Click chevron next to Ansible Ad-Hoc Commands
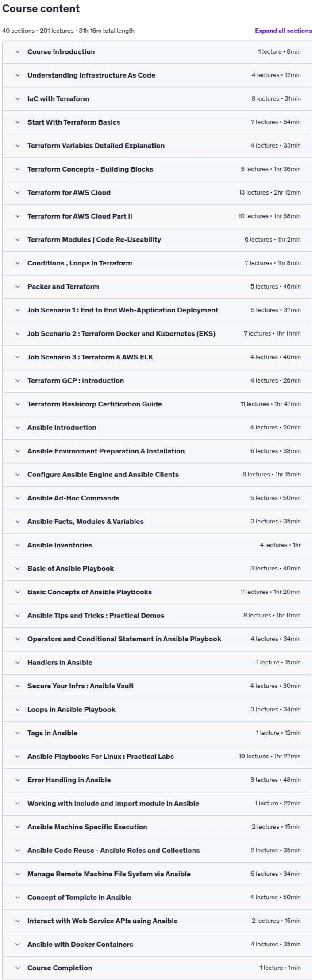312x980 pixels. click(18, 498)
